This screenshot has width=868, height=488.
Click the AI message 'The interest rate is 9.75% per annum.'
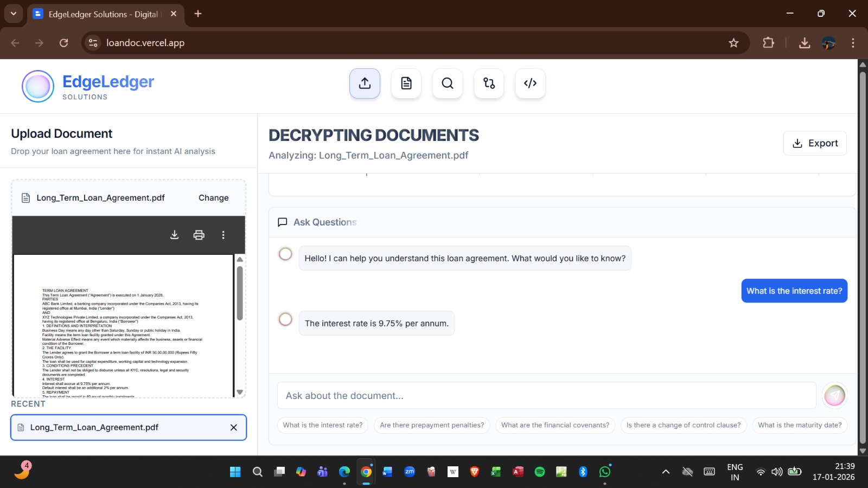pyautogui.click(x=376, y=323)
